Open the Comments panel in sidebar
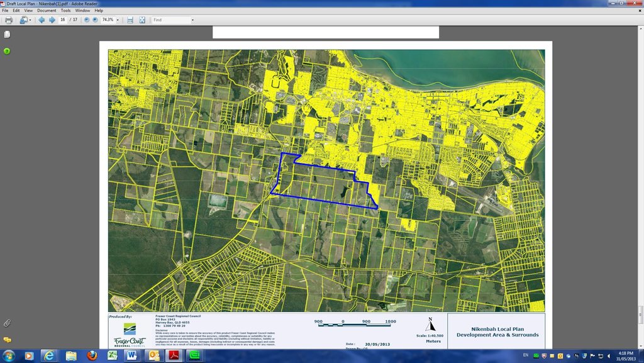The height and width of the screenshot is (363, 644). pyautogui.click(x=7, y=340)
